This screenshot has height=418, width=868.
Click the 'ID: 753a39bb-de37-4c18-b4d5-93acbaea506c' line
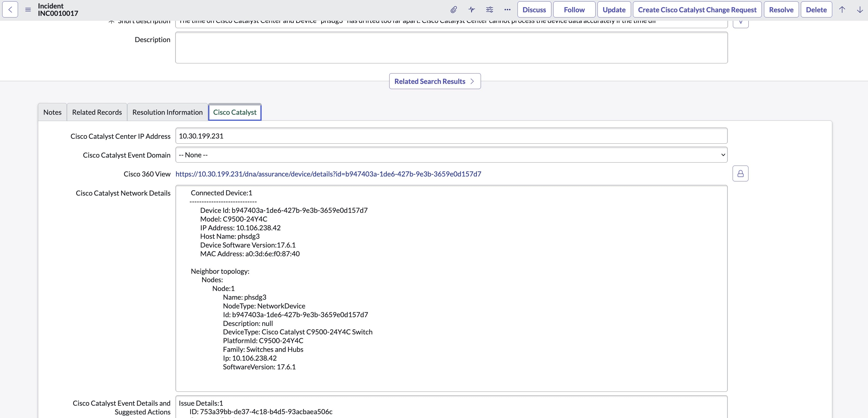tap(261, 412)
